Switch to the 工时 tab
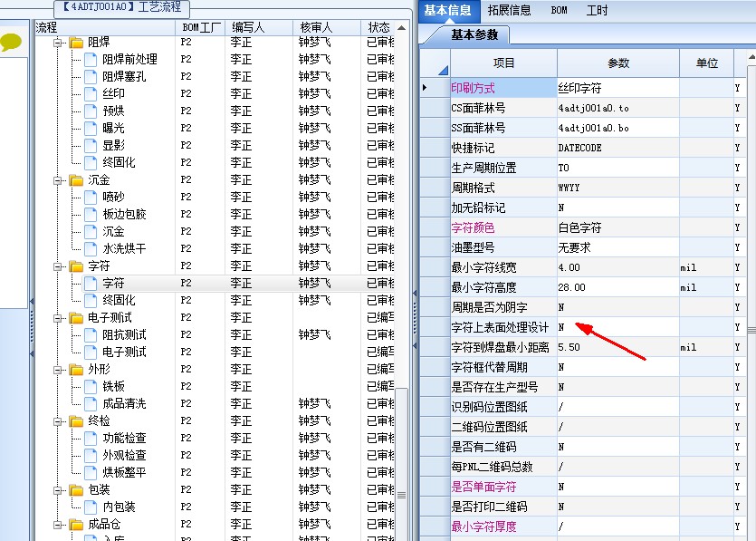 (x=597, y=11)
